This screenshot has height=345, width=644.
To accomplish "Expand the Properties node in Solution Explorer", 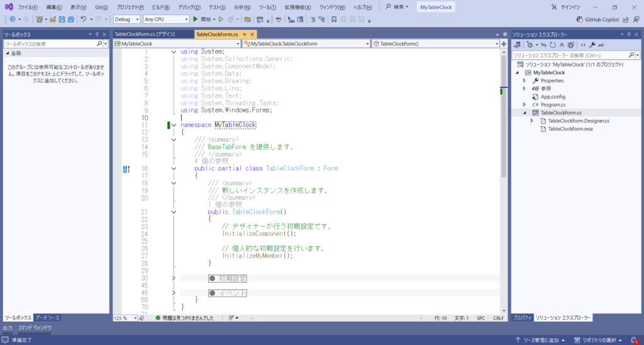I will click(525, 81).
